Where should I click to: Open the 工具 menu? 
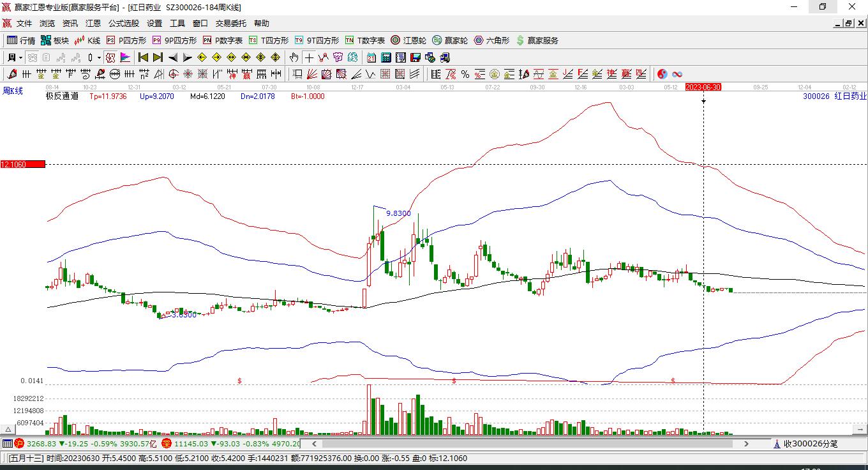coord(177,24)
